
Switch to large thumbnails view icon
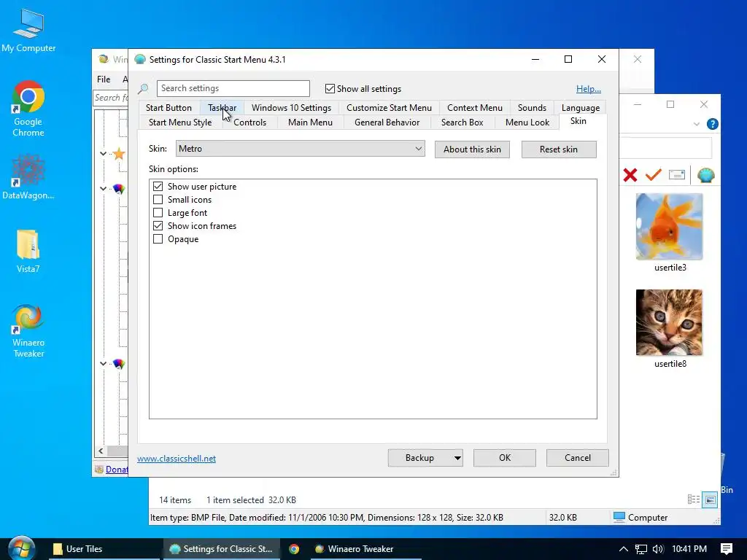[710, 499]
